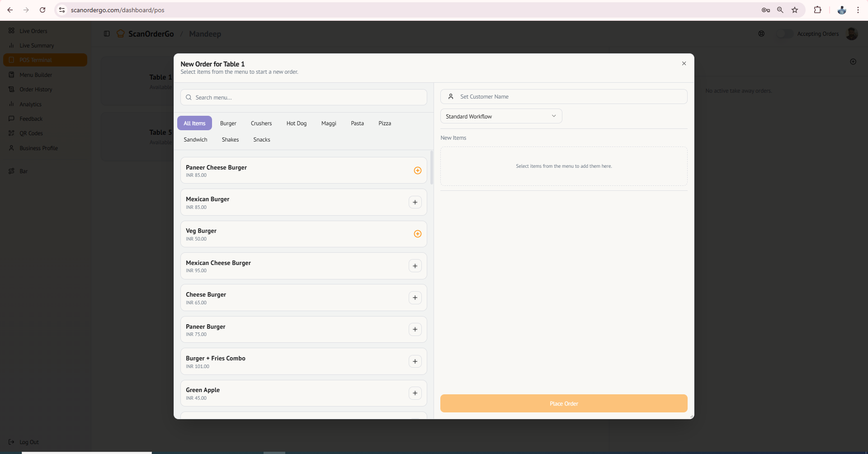Expand the workflow selector chevron
The image size is (868, 454).
pos(554,116)
